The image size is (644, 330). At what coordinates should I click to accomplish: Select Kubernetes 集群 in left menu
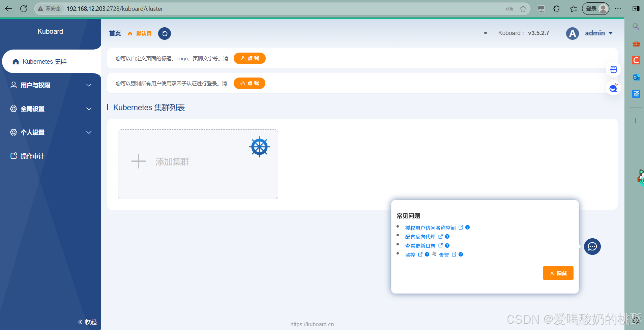(51, 61)
